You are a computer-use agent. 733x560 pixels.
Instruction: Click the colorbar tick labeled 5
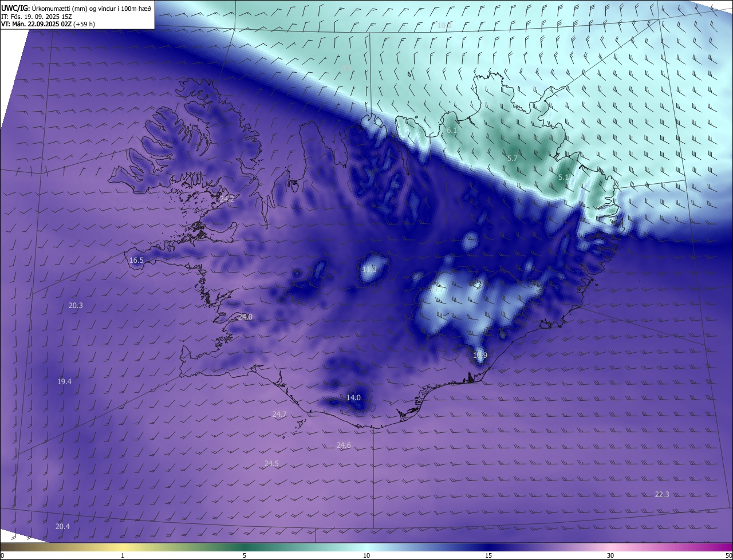pos(245,555)
